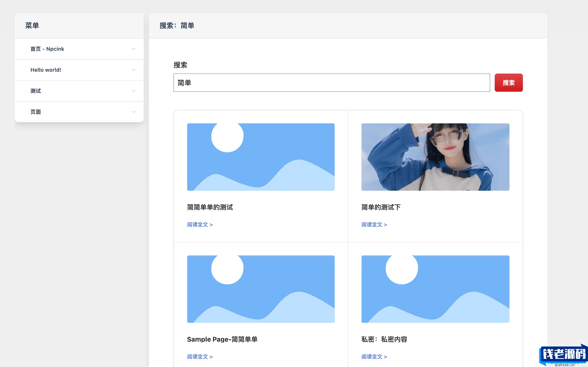Click 阅读全文 under 私密：私密内容
This screenshot has width=588, height=367.
[374, 357]
